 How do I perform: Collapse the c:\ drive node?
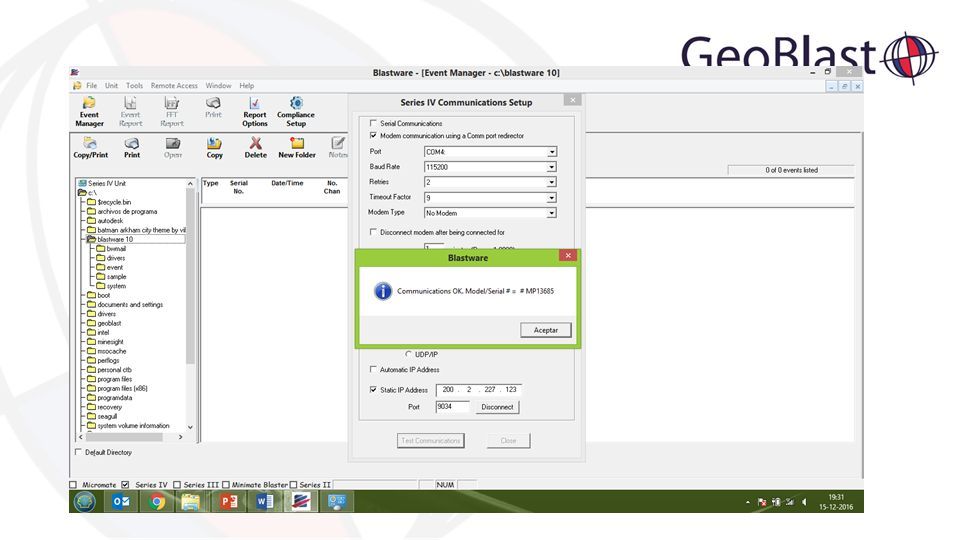(81, 193)
